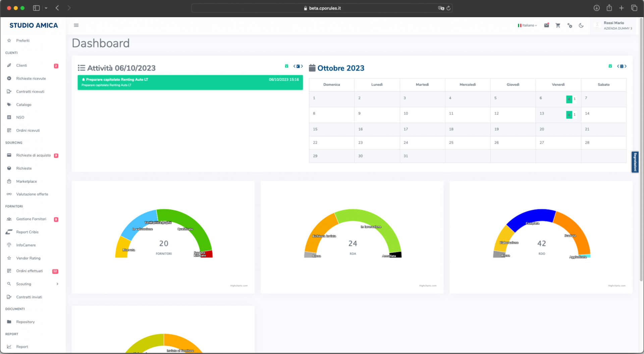
Task: Click the Richieste di acquisto sidebar icon
Action: coord(9,155)
